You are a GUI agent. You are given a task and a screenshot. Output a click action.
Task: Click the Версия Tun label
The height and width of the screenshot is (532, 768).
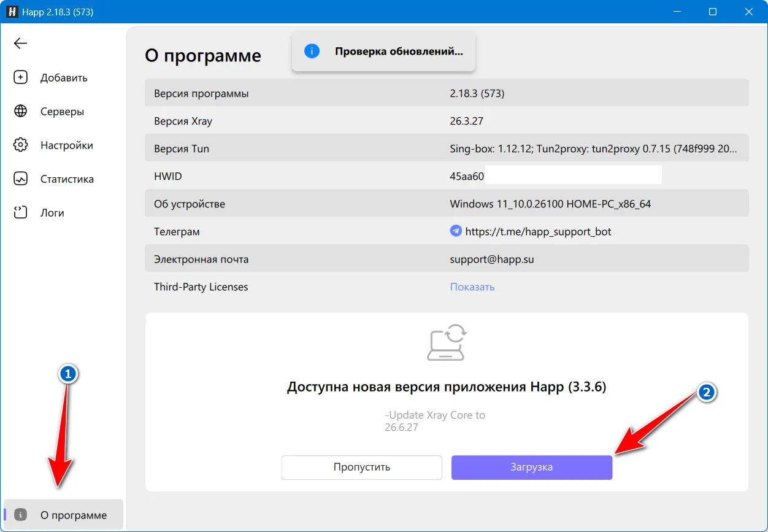182,149
